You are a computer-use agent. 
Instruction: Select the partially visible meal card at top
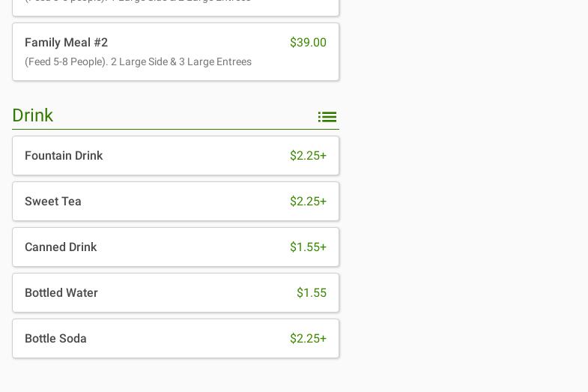[175, 6]
